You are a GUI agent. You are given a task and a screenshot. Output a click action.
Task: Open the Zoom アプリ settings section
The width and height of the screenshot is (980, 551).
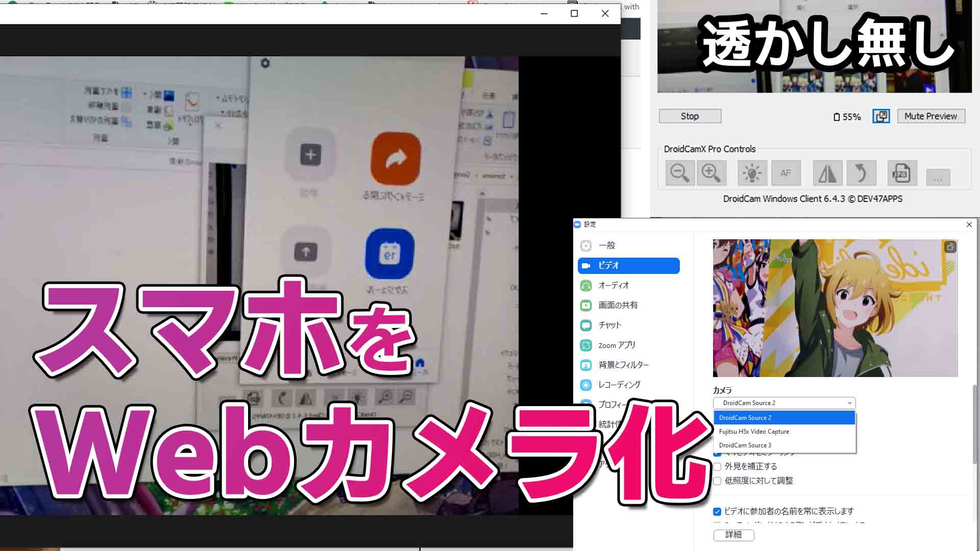629,345
